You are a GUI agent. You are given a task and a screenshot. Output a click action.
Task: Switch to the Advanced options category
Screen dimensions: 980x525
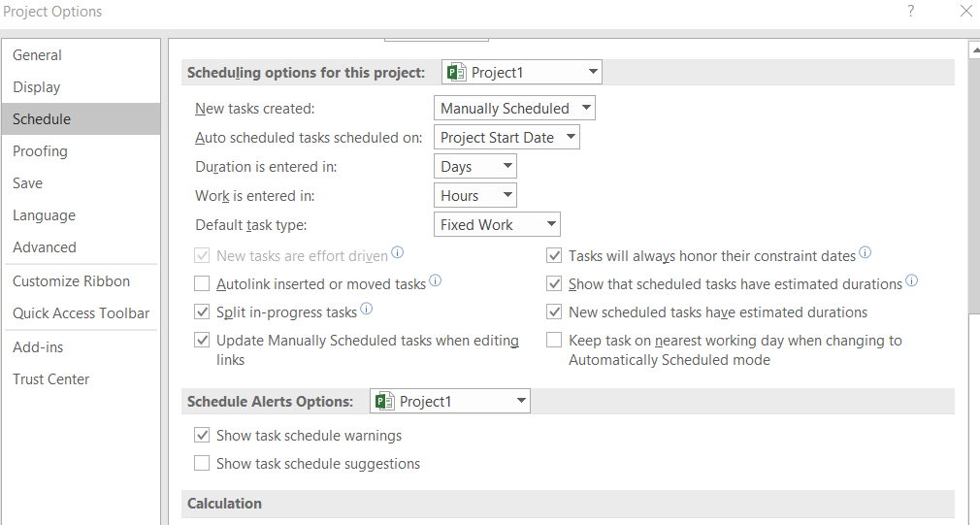pos(45,247)
